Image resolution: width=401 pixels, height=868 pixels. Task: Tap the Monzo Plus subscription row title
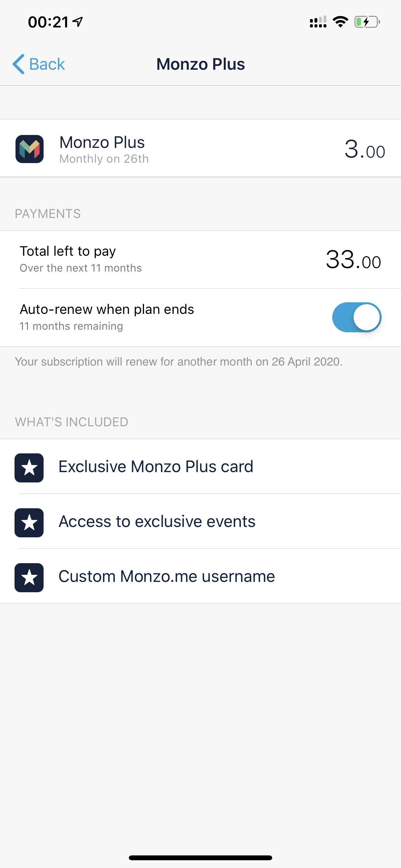coord(102,142)
